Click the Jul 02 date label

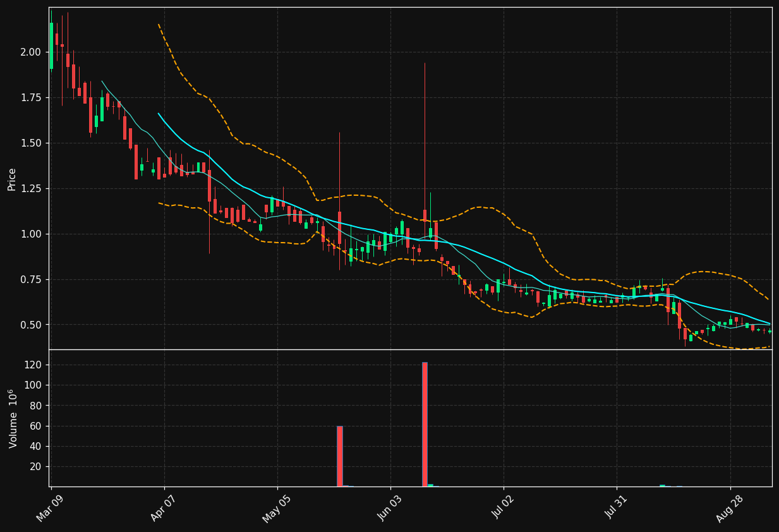pos(503,508)
